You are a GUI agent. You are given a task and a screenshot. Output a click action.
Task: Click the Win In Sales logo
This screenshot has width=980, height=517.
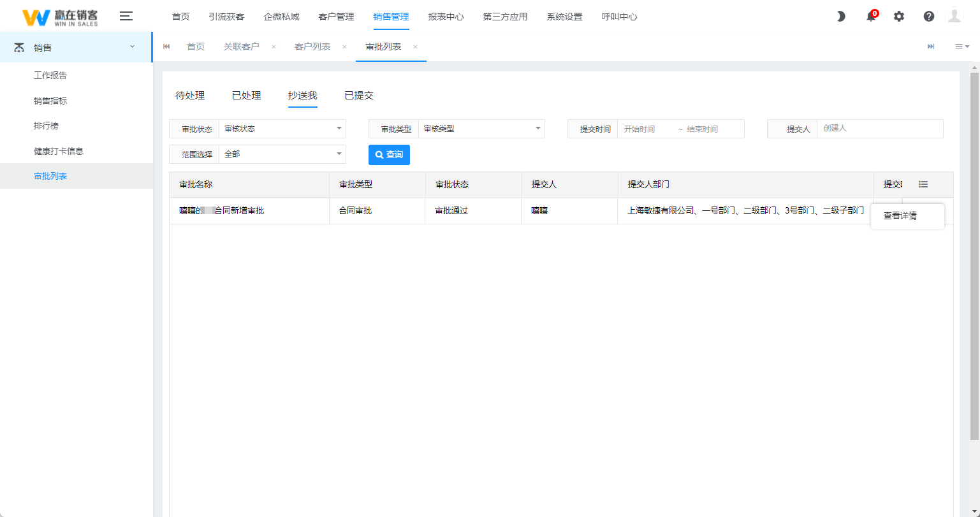coord(60,17)
